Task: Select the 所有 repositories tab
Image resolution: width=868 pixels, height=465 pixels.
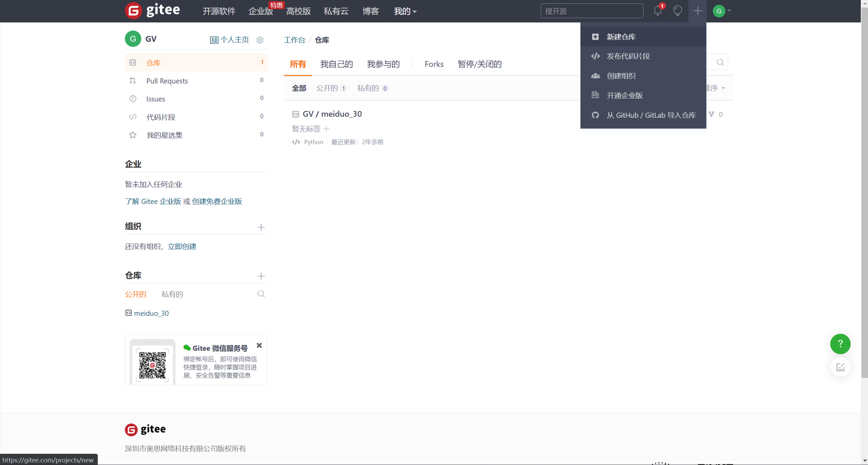Action: click(x=298, y=64)
